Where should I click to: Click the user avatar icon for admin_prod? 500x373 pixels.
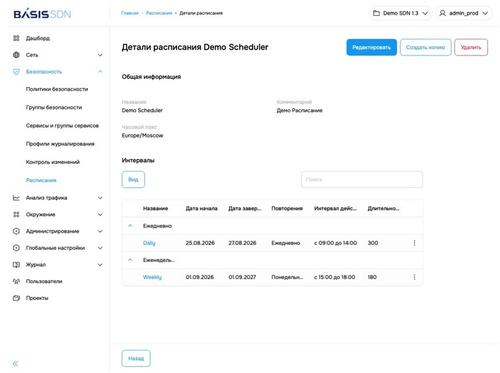pos(442,13)
